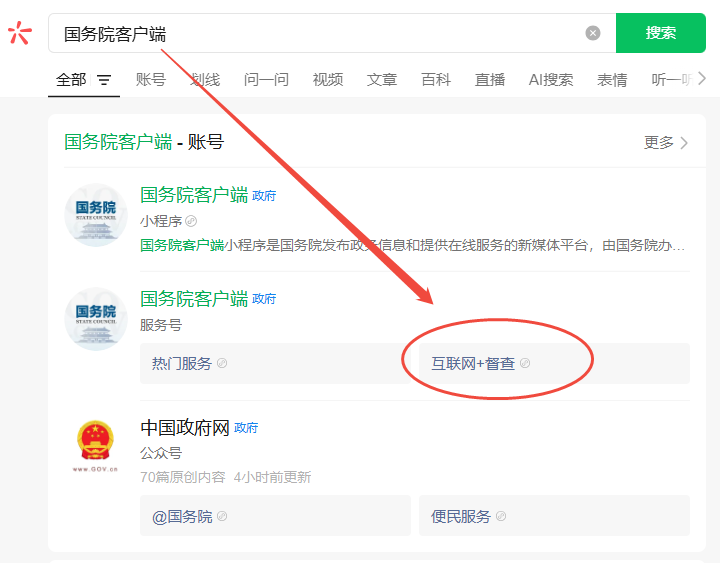Expand more tabs with right chevron

(x=701, y=79)
